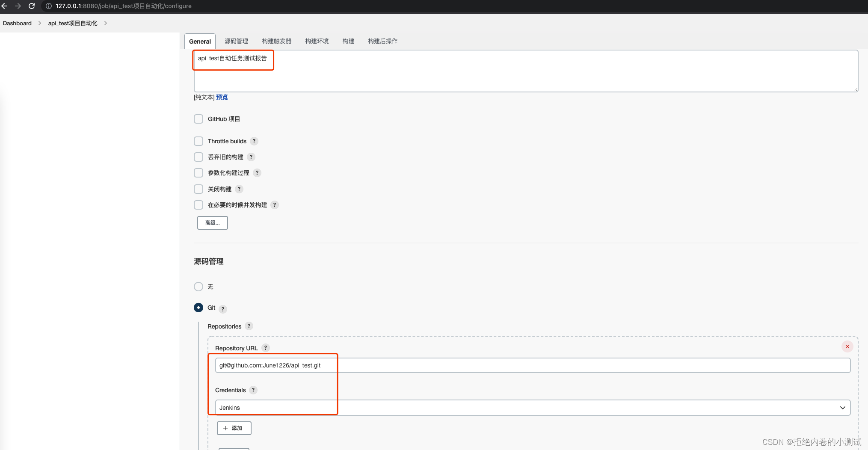This screenshot has height=450, width=868.
Task: Open help icon next to Repositories
Action: [x=249, y=326]
